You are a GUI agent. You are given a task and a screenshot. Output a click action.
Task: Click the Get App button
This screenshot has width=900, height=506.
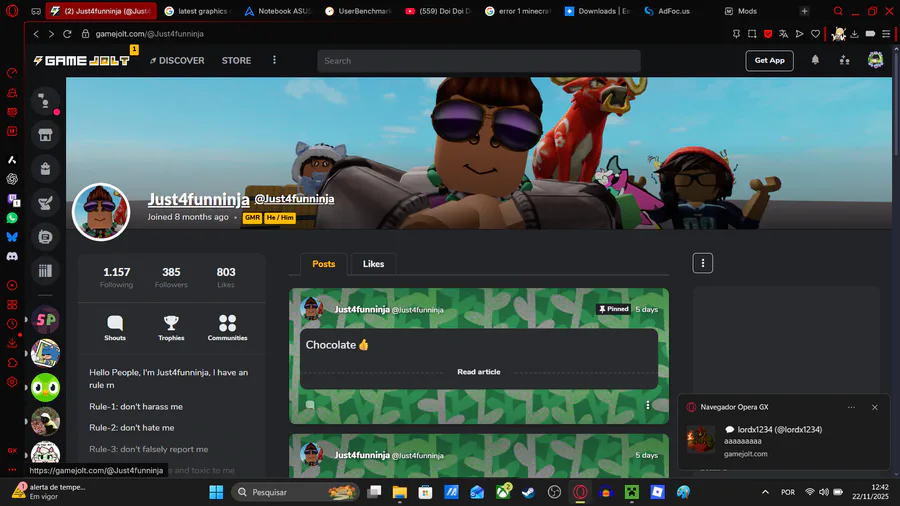coord(769,60)
